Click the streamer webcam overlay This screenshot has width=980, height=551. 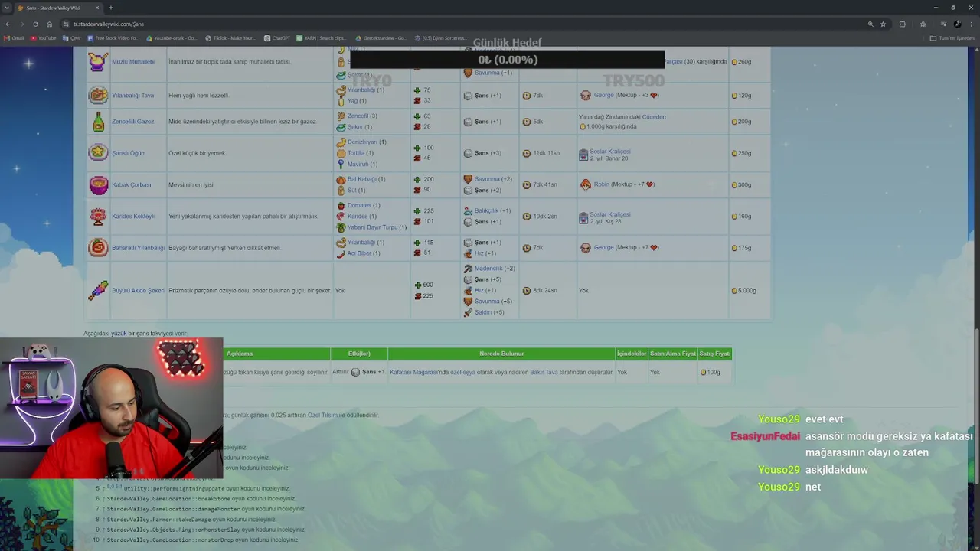pyautogui.click(x=112, y=409)
